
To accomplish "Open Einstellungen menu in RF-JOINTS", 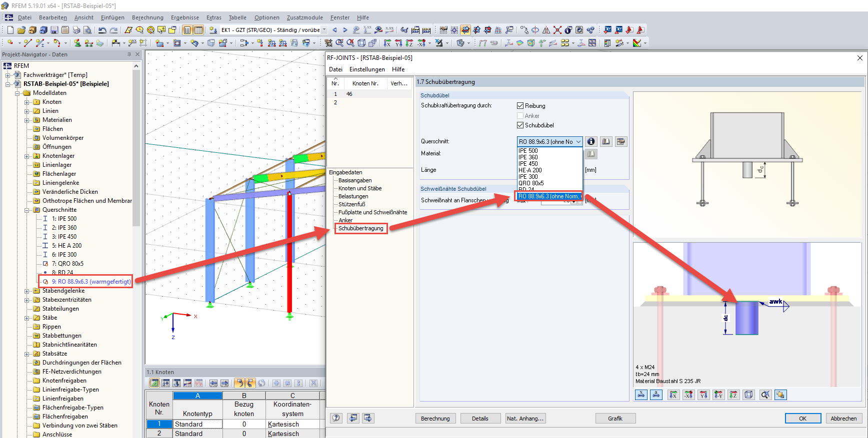I will click(x=367, y=69).
